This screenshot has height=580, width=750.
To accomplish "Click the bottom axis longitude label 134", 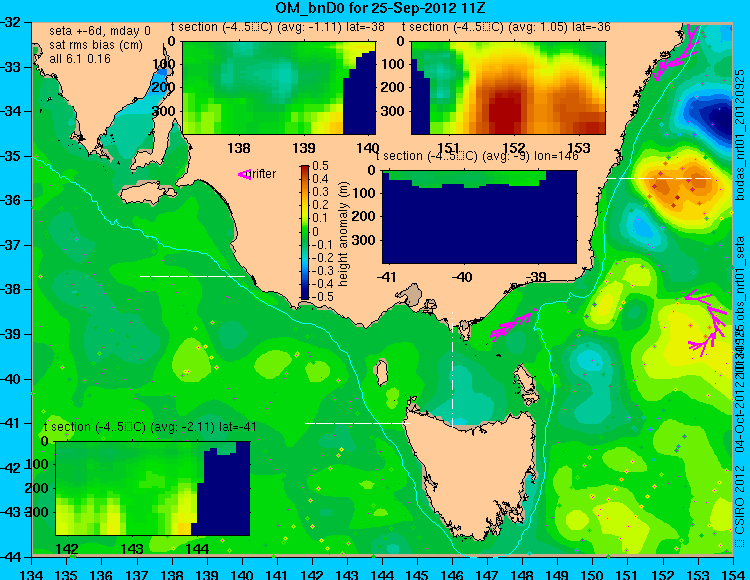I will click(32, 573).
